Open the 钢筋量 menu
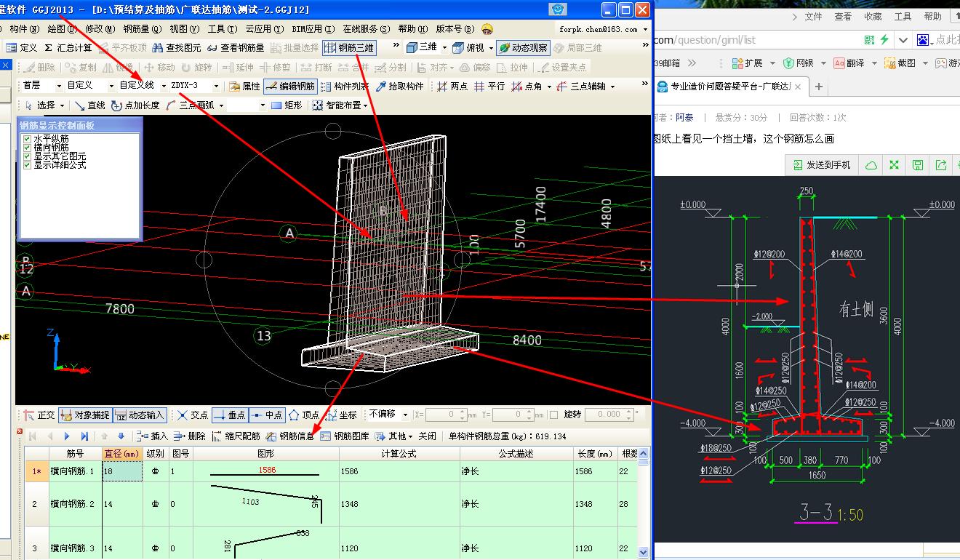The height and width of the screenshot is (560, 960). click(141, 29)
